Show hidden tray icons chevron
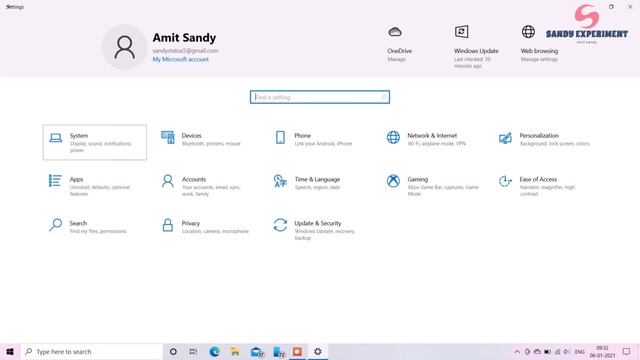Screen dimensions: 640x360 coord(517,351)
